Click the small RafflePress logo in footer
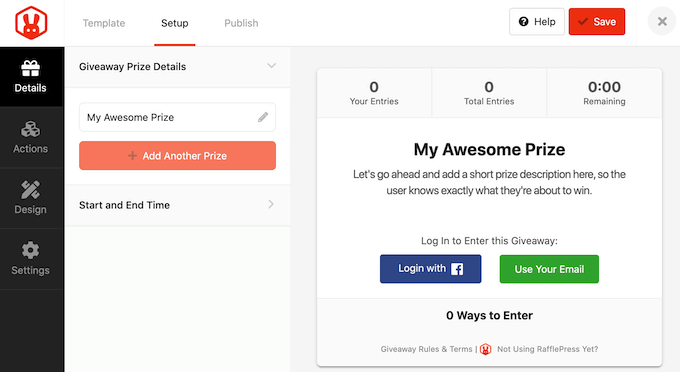680x372 pixels. pos(485,349)
